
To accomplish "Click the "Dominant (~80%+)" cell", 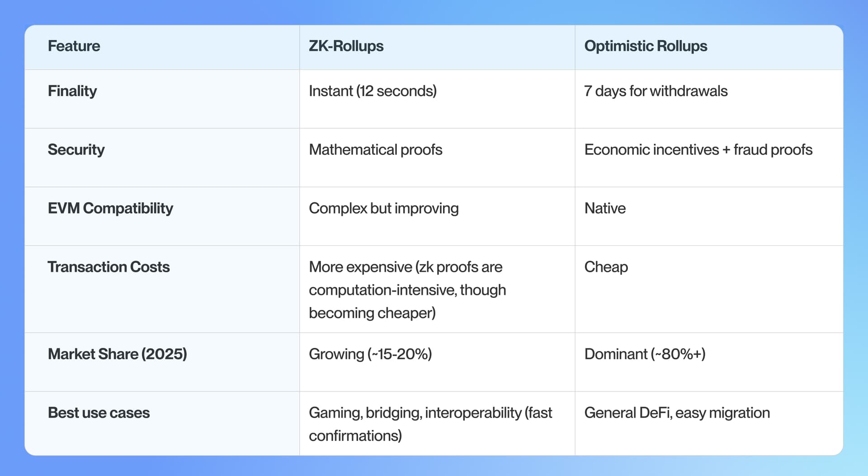I will [645, 355].
